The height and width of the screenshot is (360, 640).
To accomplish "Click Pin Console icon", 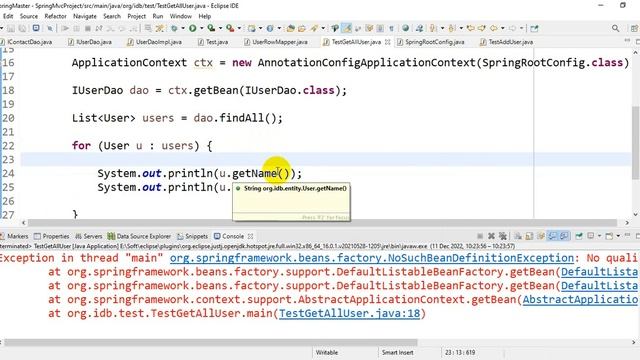I will (578, 236).
